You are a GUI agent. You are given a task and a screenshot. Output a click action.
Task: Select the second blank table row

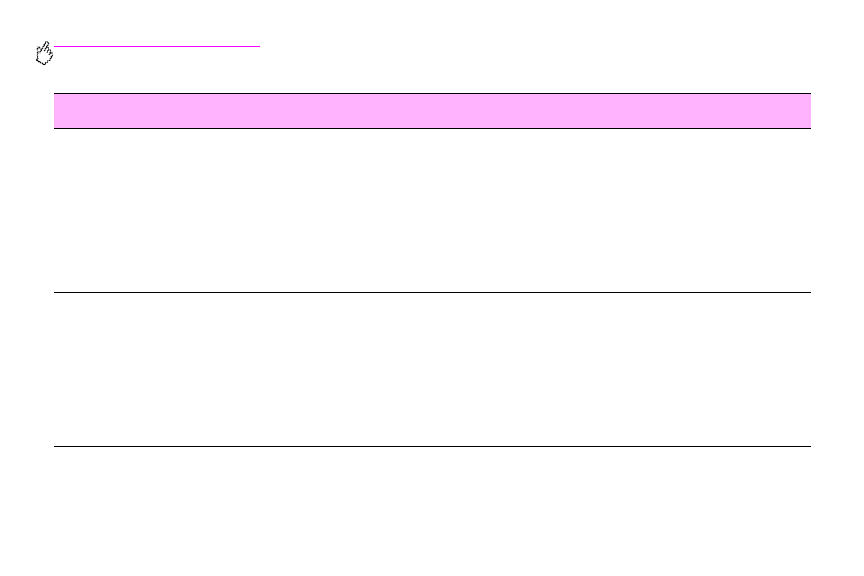(431, 369)
